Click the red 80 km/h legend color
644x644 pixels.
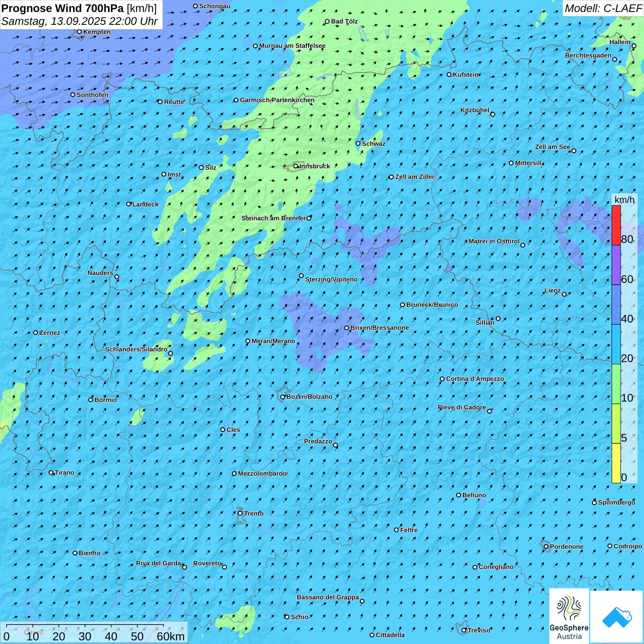point(616,225)
